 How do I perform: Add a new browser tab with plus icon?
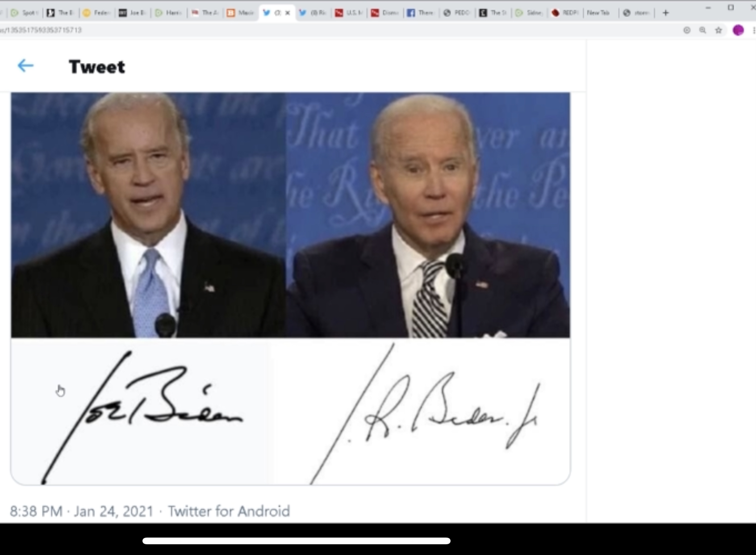666,13
